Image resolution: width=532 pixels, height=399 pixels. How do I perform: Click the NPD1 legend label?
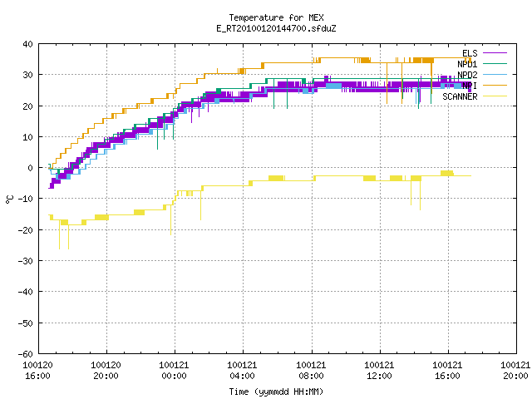coord(467,64)
